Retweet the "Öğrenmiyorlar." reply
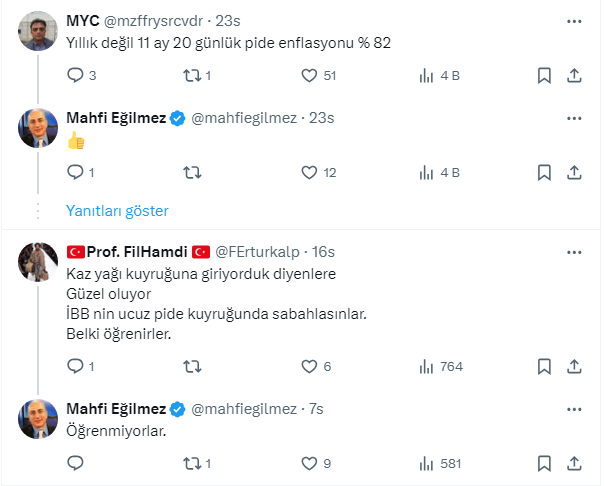605x486 pixels. (191, 463)
